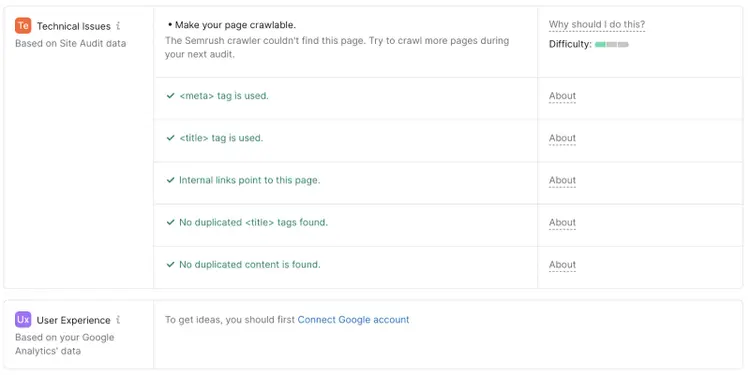Click the Difficulty level indicator bar
The image size is (750, 375).
point(612,44)
